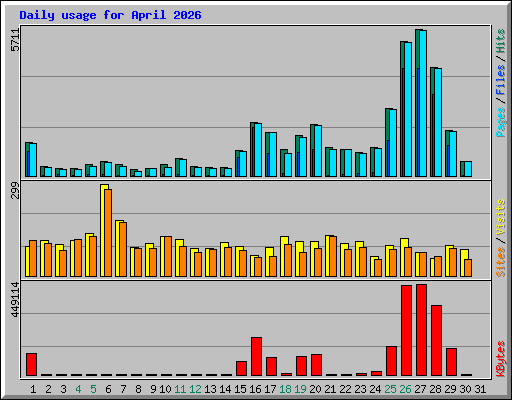The width and height of the screenshot is (512, 400).
Task: Click day 24 on the date axis
Action: [x=375, y=389]
